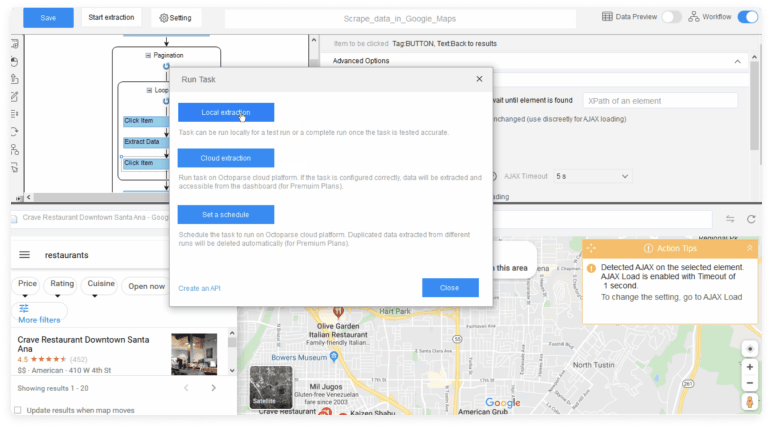Click workflow vertical scrollbar up arrow
771x428 pixels.
tap(314, 40)
